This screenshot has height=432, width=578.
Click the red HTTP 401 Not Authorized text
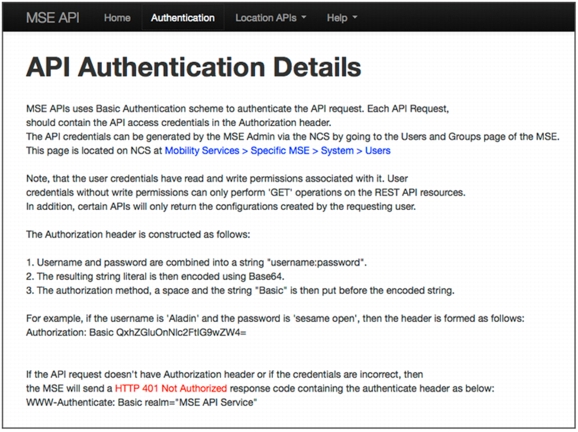(x=171, y=388)
